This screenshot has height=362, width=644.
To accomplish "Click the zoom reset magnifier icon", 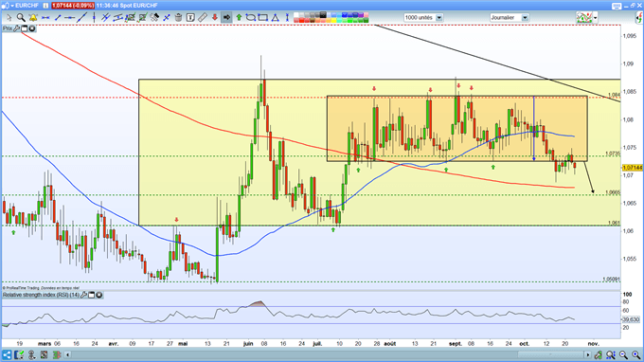I will [x=611, y=354].
